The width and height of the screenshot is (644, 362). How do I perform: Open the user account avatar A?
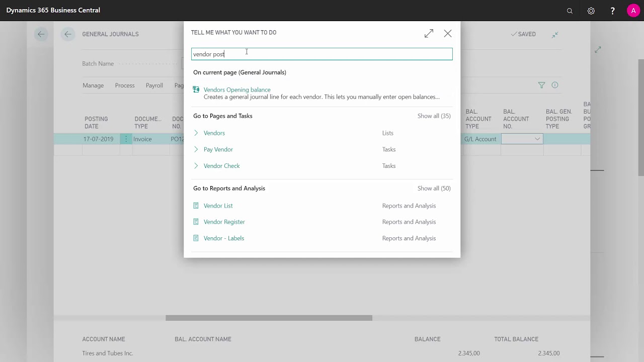coord(633,11)
